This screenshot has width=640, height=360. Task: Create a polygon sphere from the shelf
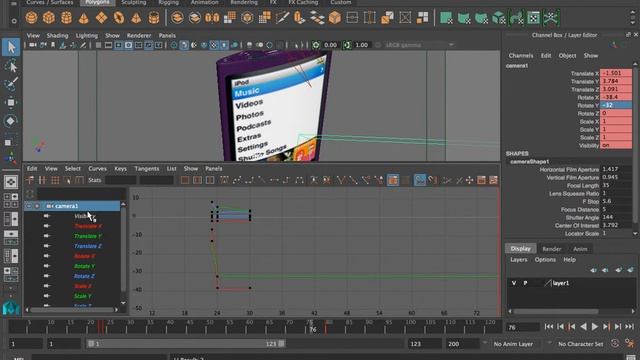tap(31, 18)
